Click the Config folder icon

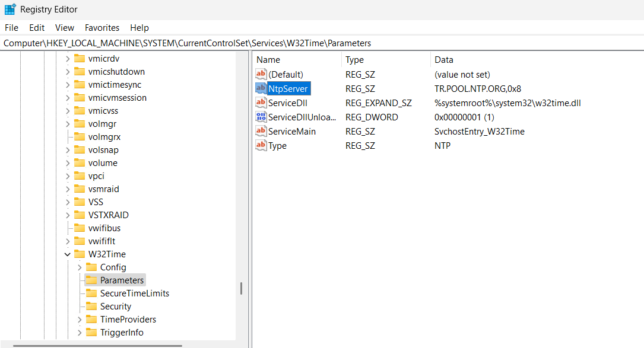93,267
